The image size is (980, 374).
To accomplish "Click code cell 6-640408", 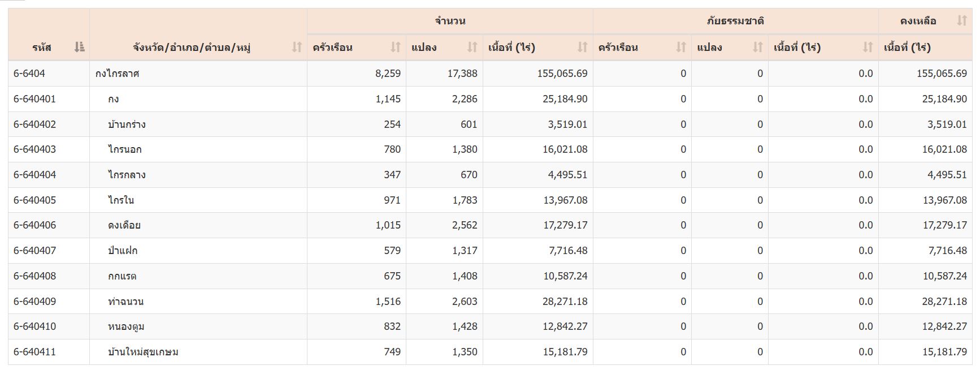I will point(35,276).
